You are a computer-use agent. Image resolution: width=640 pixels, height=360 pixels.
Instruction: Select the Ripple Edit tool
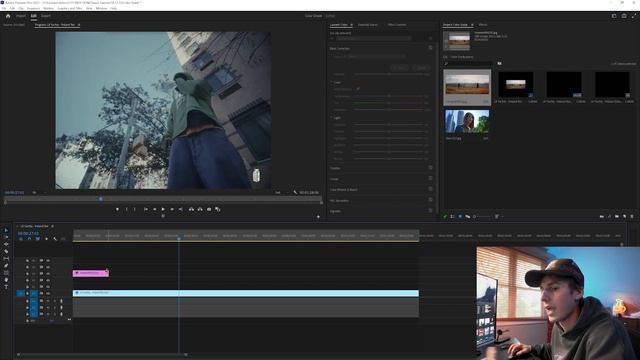tap(6, 244)
